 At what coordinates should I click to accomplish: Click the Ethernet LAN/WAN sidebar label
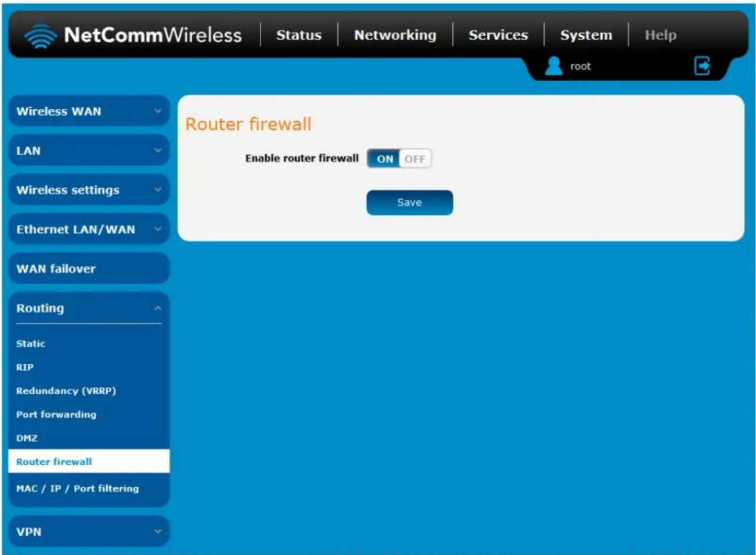coord(76,230)
